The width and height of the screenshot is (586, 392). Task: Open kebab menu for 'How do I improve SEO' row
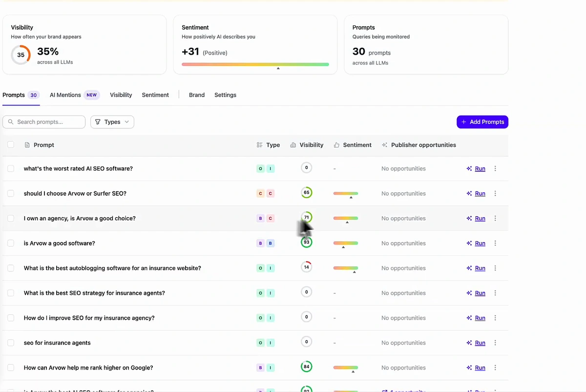[x=495, y=318]
